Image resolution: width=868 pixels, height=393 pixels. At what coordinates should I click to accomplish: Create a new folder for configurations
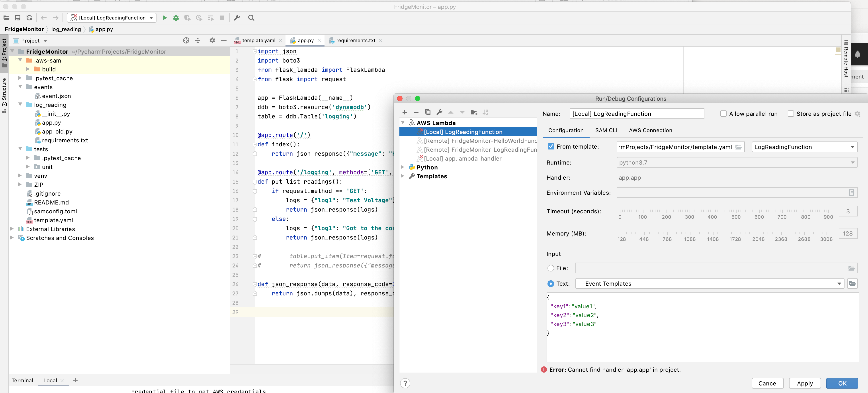[x=474, y=112]
